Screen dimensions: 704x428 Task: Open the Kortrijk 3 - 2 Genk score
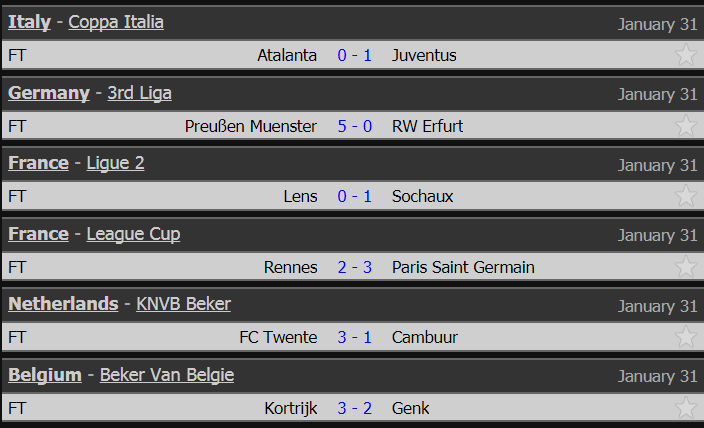click(x=355, y=408)
